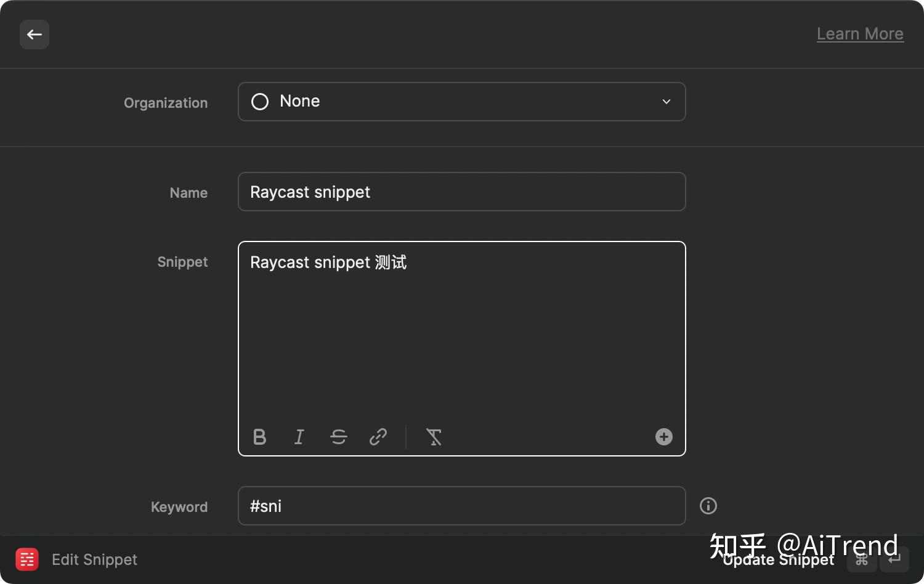Click the red snippet extension icon

[26, 559]
